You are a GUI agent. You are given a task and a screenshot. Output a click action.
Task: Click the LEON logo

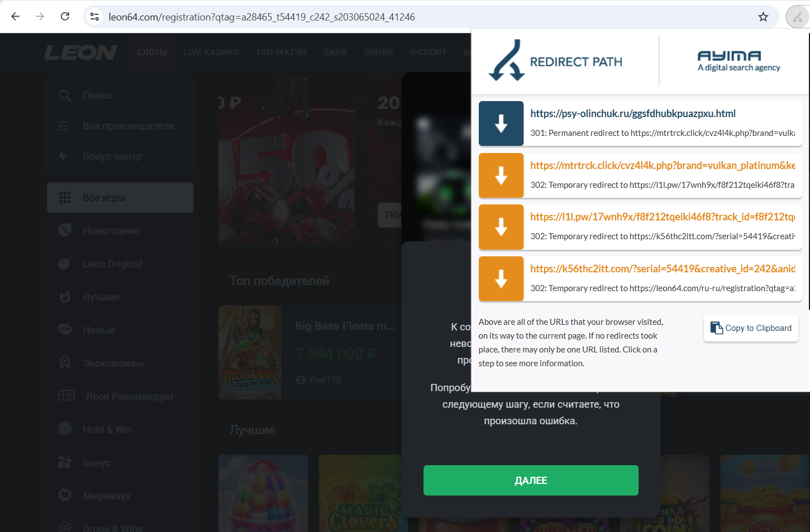click(80, 52)
